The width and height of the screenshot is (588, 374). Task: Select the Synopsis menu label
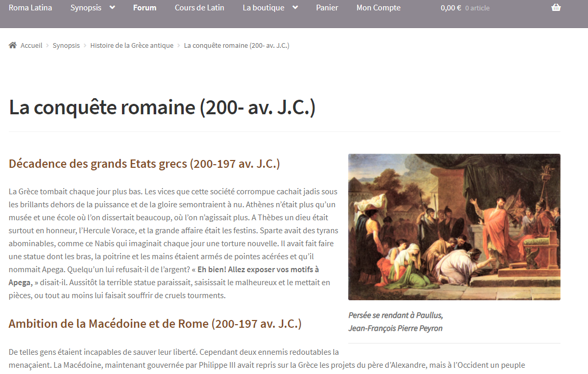pos(86,8)
